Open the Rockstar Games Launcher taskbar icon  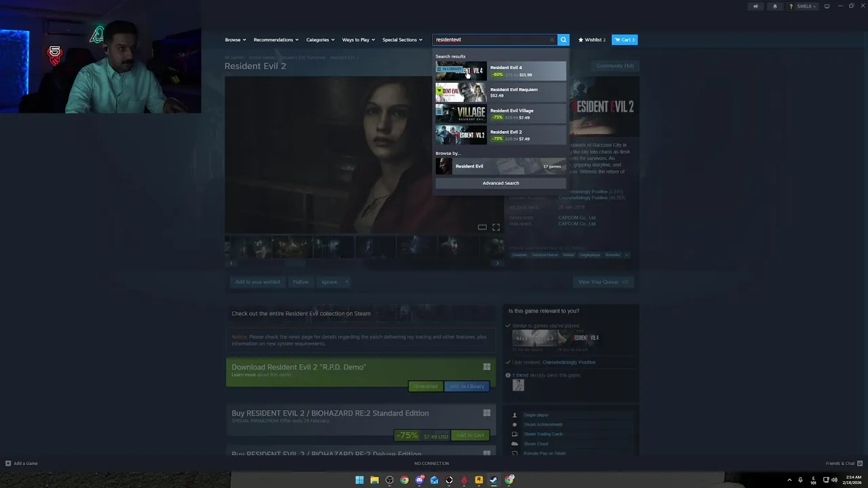pos(479,480)
